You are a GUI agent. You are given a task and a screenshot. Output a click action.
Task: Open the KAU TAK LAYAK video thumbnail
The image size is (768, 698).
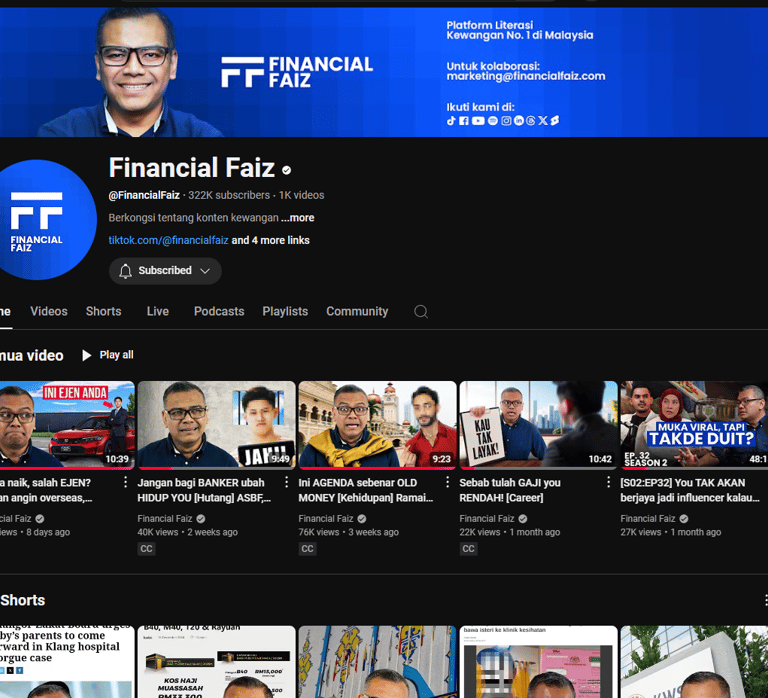coord(539,425)
